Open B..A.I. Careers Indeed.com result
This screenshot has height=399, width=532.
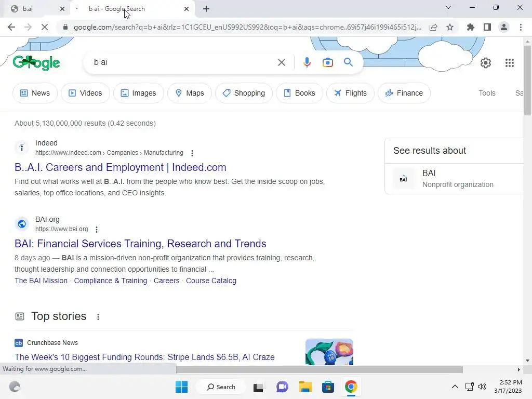click(x=121, y=167)
